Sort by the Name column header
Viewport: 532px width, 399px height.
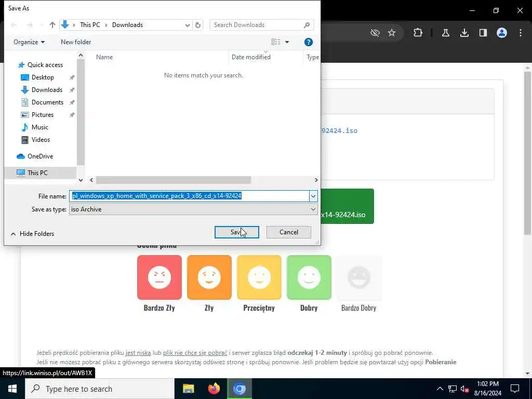click(x=104, y=57)
